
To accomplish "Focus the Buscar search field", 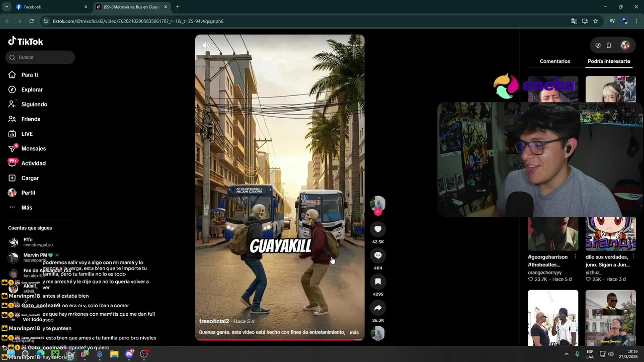I will point(40,57).
